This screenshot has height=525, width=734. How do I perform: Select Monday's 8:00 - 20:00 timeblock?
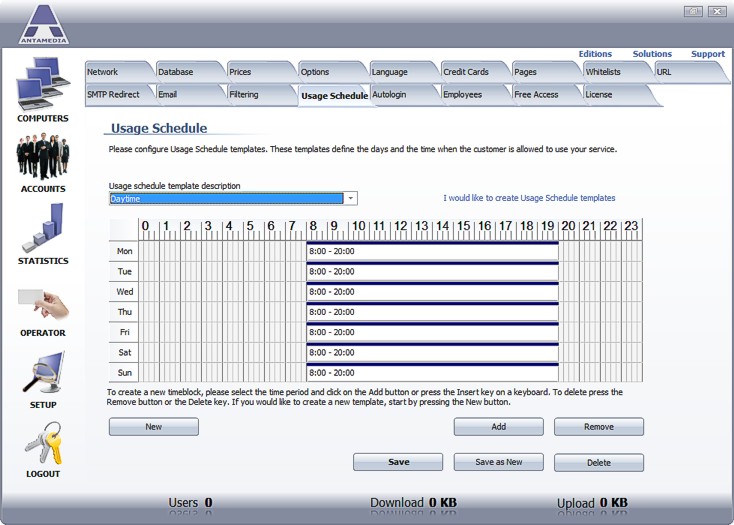pyautogui.click(x=432, y=252)
